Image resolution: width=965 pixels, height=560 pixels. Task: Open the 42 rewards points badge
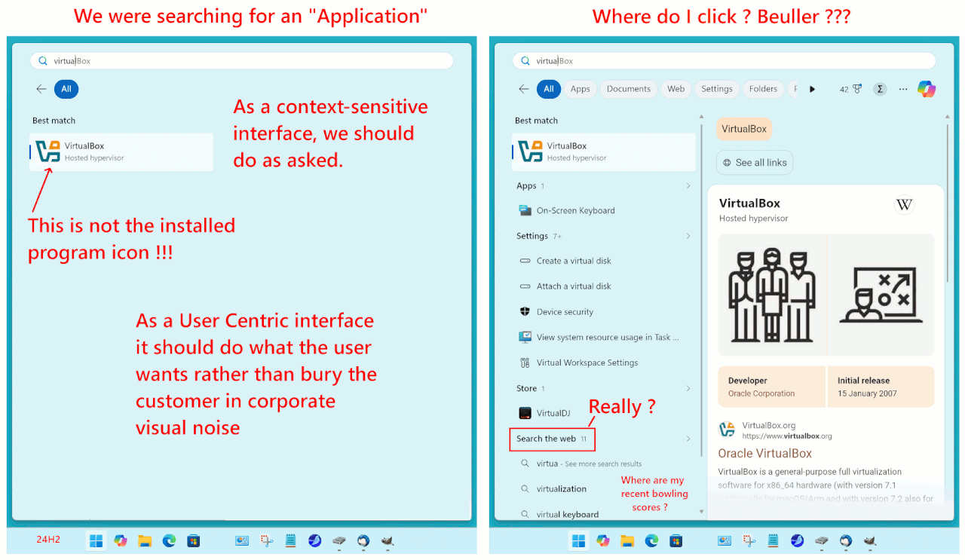[850, 89]
